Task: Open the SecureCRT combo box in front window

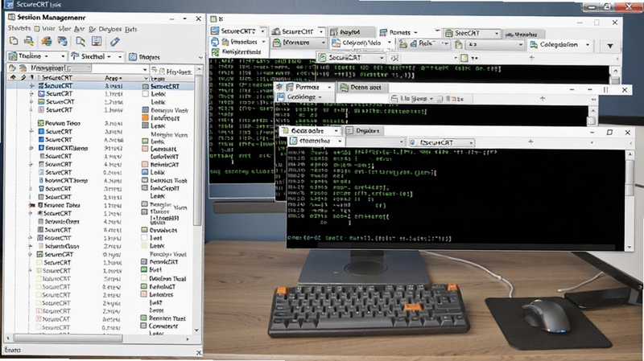Action: click(441, 142)
